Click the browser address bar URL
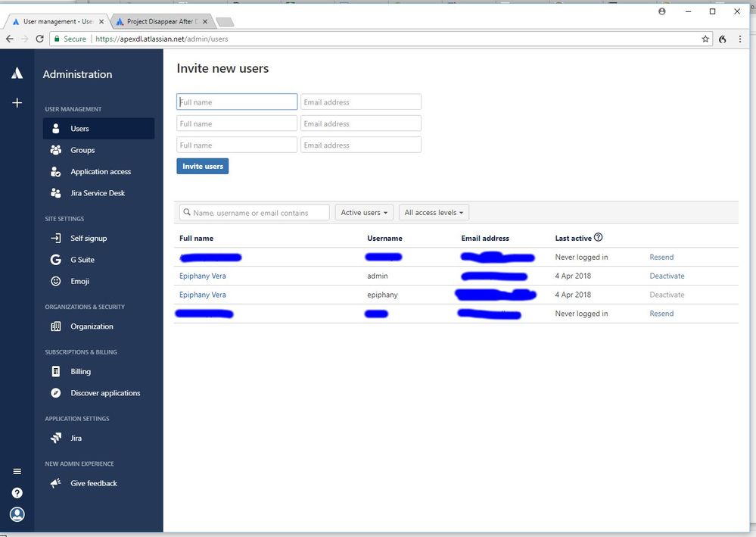Viewport: 756px width, 537px height. coord(161,39)
